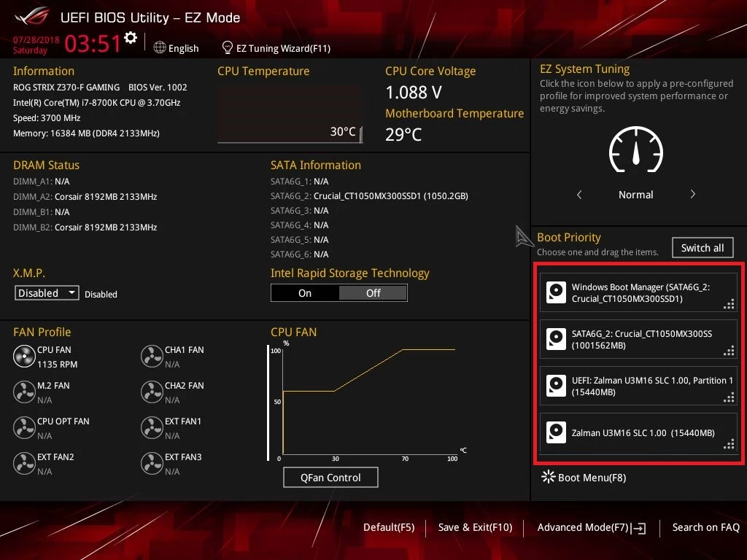Click disk icon for Zalman U3M16 SLC 1.00 (15440MB)
This screenshot has height=560, width=747.
click(556, 432)
